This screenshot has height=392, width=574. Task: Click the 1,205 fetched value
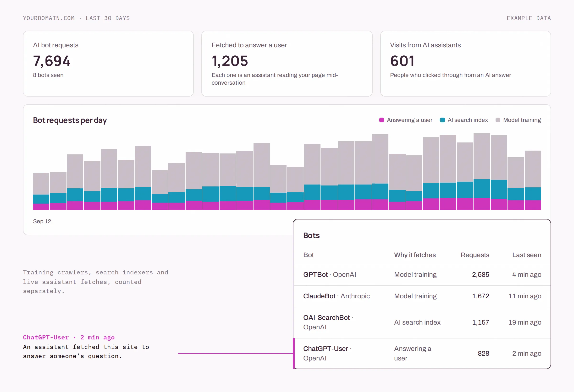click(x=230, y=61)
